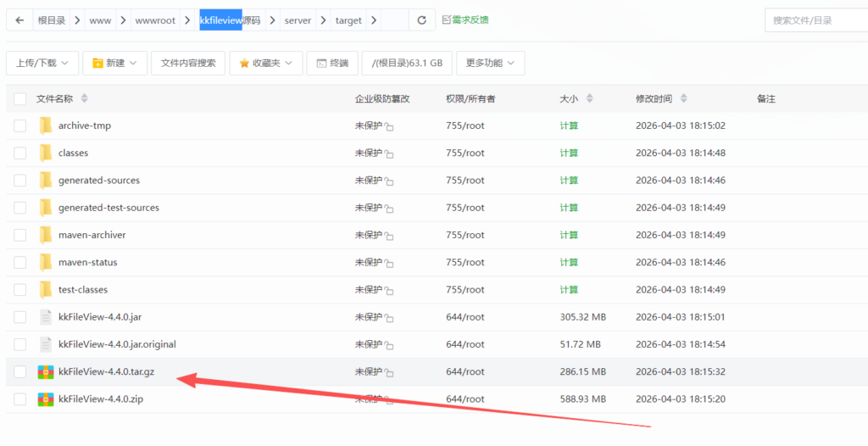Expand the chevron after target in the path
Image resolution: width=868 pixels, height=446 pixels.
tap(374, 20)
